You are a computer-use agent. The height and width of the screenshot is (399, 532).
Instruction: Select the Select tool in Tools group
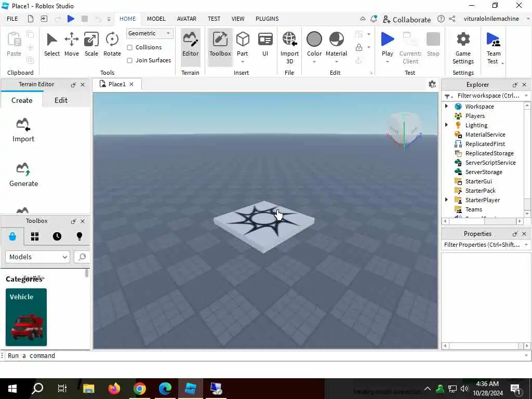pos(51,45)
